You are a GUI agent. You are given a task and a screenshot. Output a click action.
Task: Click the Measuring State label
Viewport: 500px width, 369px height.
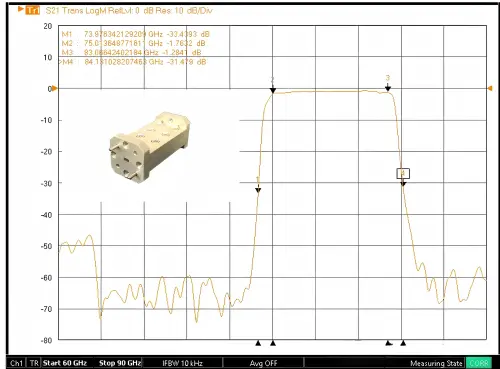pyautogui.click(x=436, y=363)
